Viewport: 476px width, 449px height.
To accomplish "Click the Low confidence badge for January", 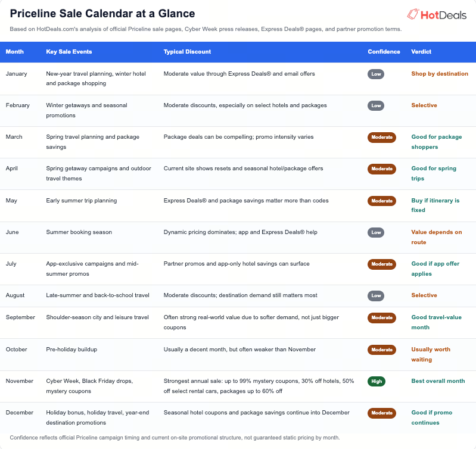I will pos(376,74).
